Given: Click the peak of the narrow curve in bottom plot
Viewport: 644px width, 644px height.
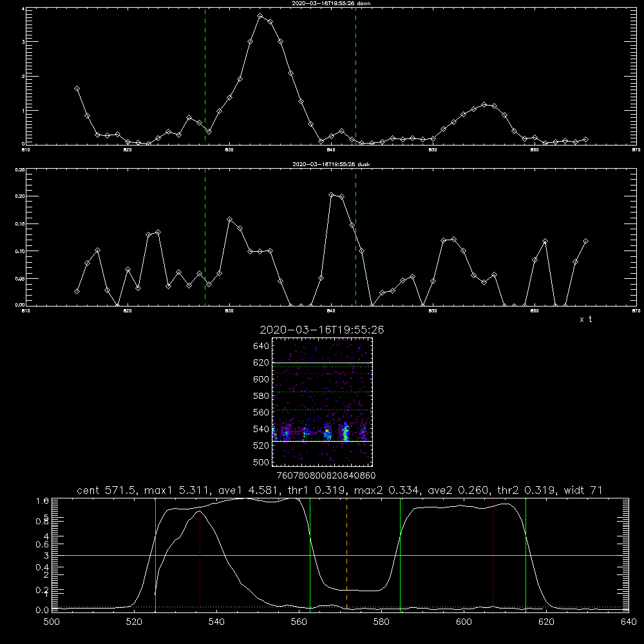Looking at the screenshot, I should (199, 511).
